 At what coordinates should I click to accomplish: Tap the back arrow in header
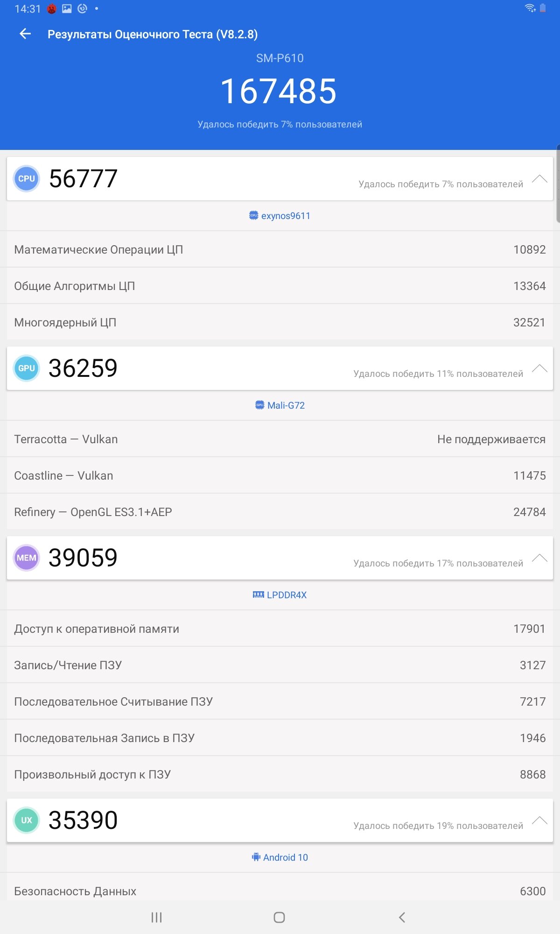tap(25, 34)
